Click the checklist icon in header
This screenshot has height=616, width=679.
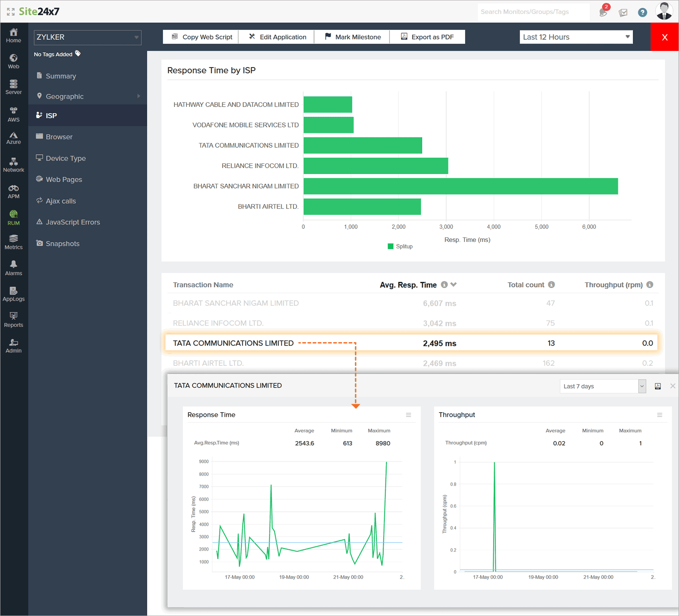tap(623, 12)
